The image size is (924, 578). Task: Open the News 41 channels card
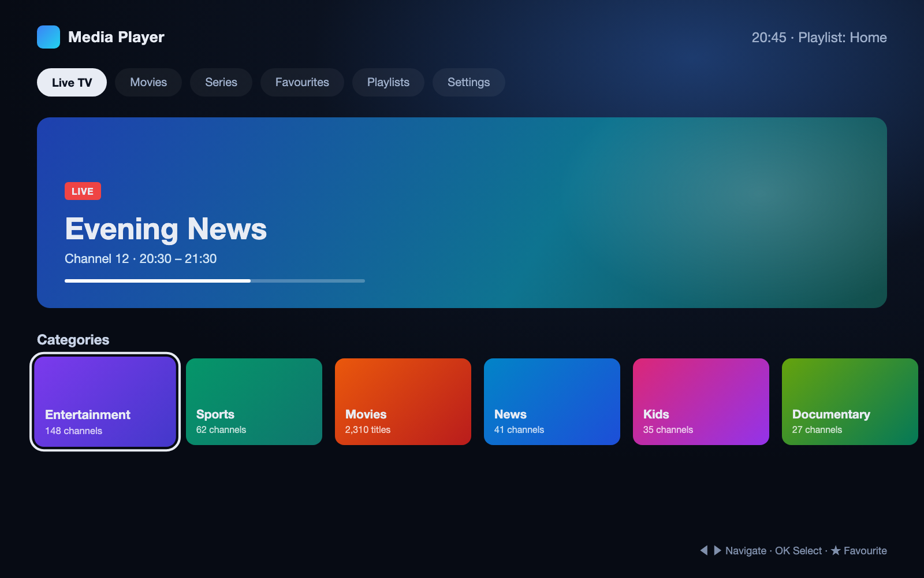point(552,402)
